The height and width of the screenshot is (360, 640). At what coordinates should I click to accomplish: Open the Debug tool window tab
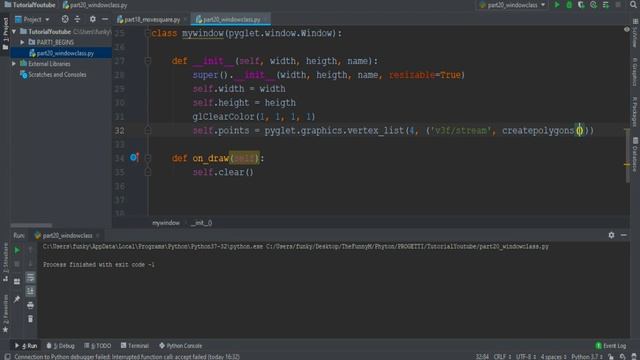click(x=60, y=346)
